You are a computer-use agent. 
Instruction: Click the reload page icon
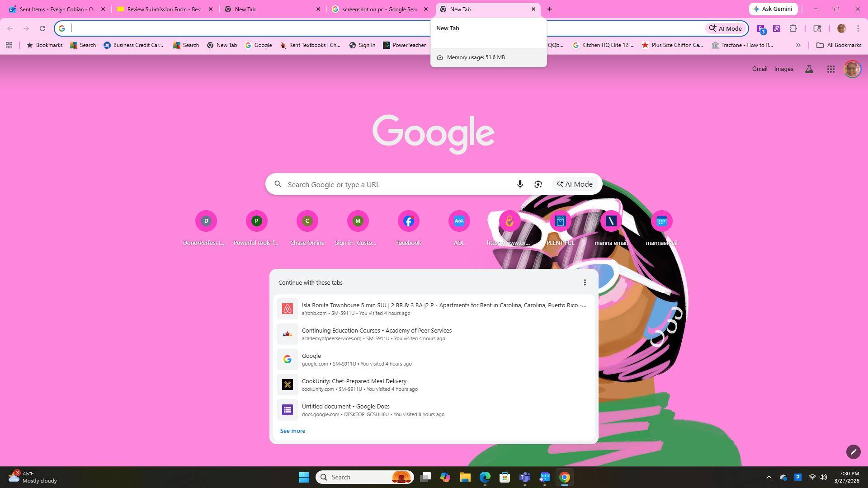point(42,28)
